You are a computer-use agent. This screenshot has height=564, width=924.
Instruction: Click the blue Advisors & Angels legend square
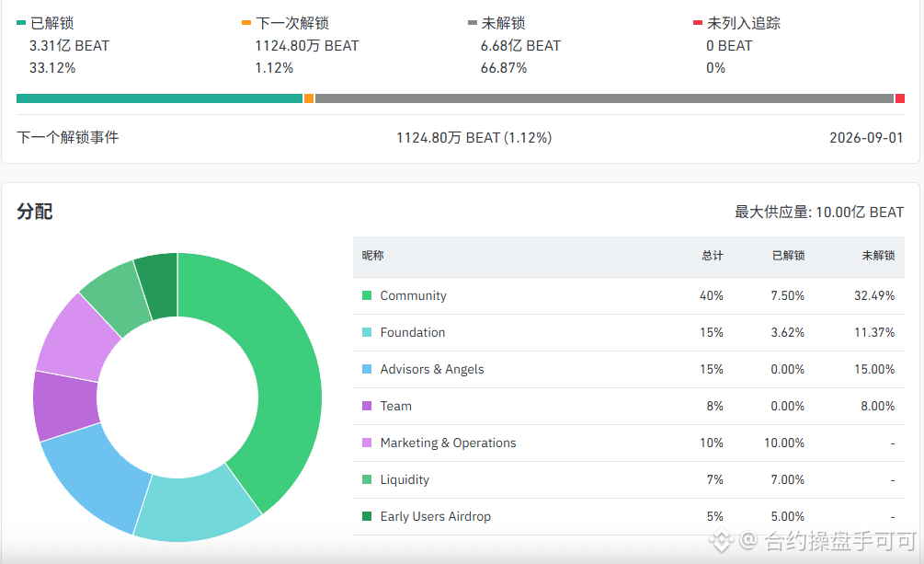[x=367, y=369]
